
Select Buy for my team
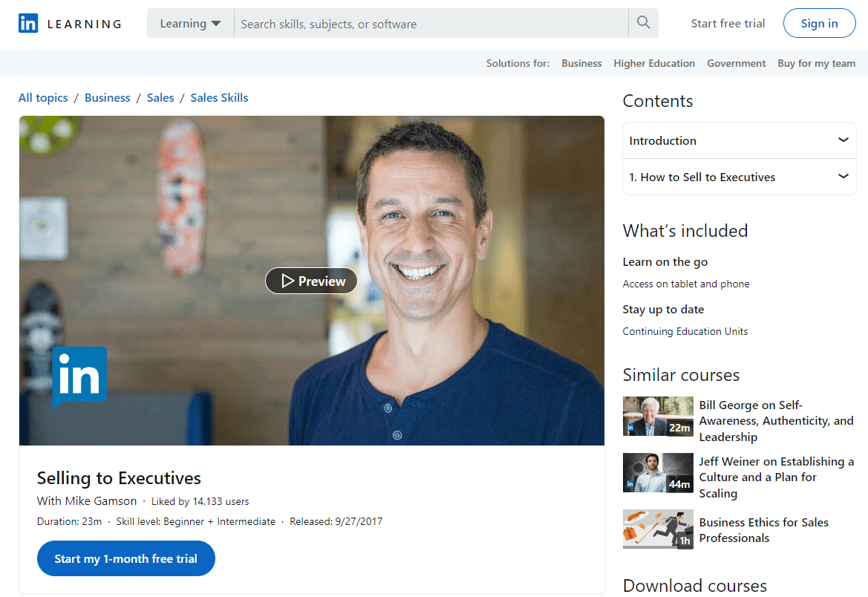(816, 63)
